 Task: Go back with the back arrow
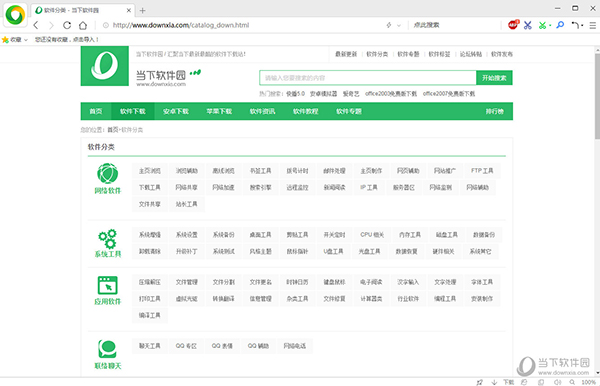tap(36, 25)
